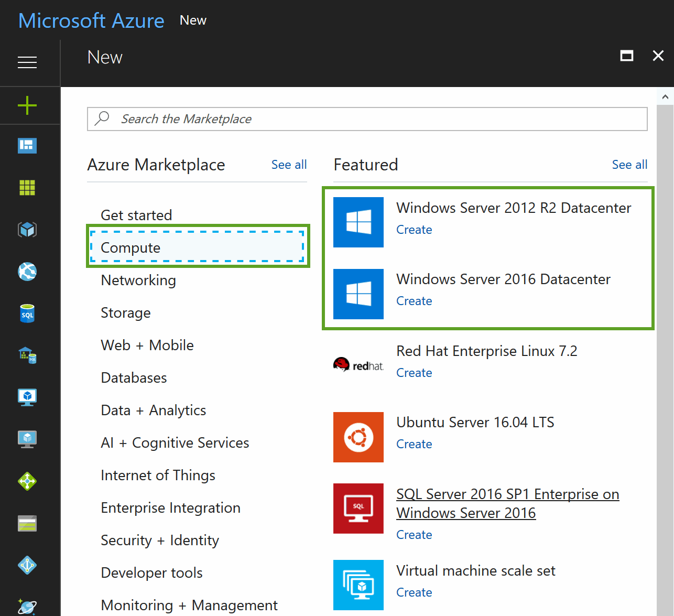Select Enterprise Integration category
Image resolution: width=674 pixels, height=616 pixels.
[170, 507]
